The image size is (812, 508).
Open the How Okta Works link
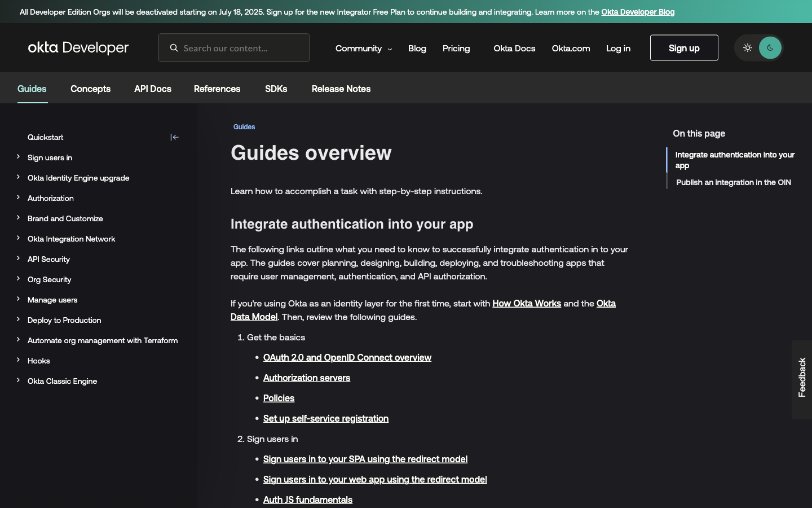pos(527,304)
